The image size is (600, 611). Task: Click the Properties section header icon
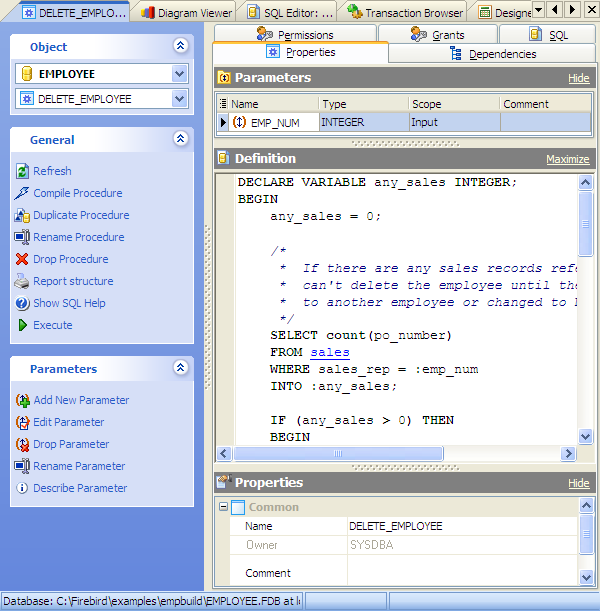tap(224, 482)
